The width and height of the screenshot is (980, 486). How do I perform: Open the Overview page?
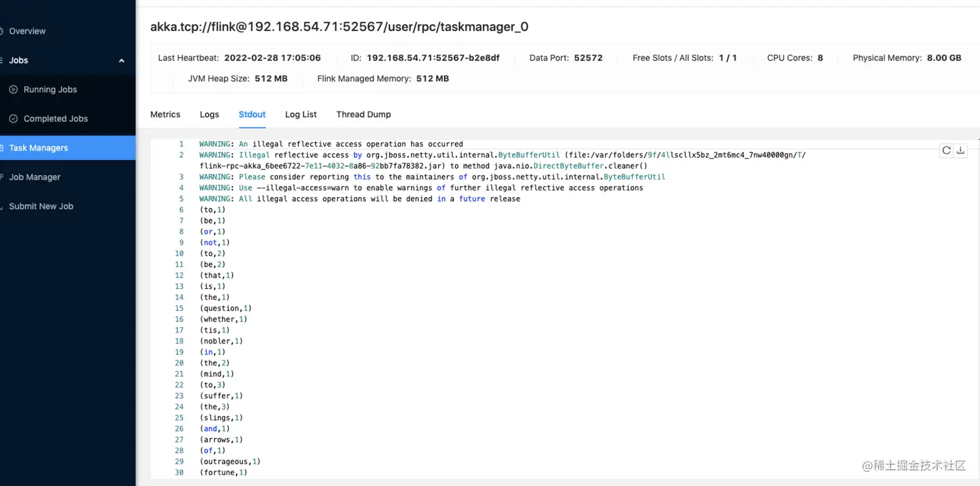[27, 31]
